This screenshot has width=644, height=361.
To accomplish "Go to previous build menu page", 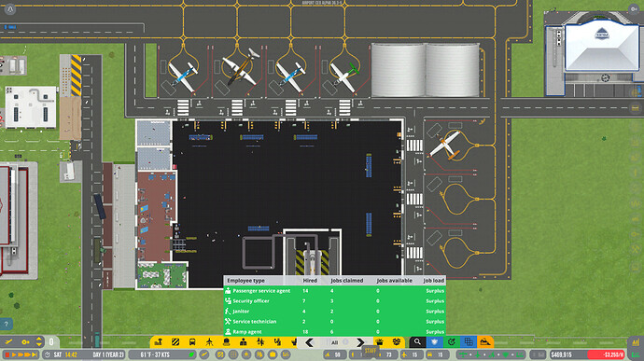I will [309, 342].
